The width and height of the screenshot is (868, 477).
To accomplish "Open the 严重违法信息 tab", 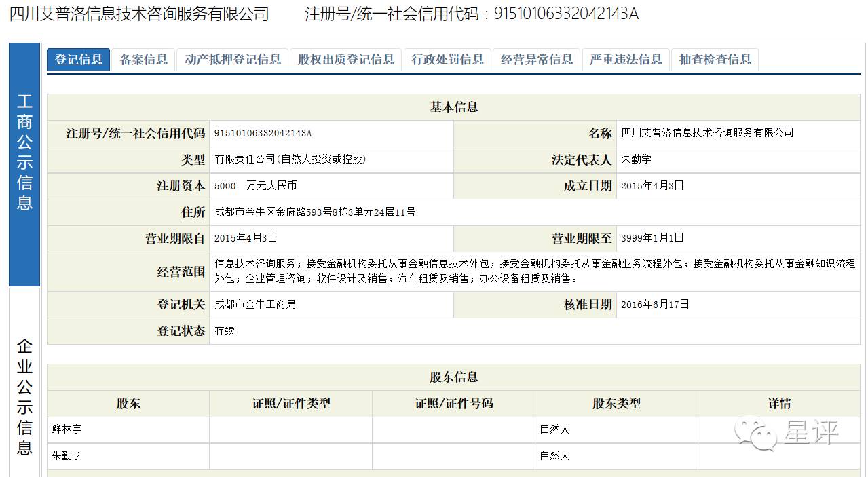I will (x=625, y=59).
